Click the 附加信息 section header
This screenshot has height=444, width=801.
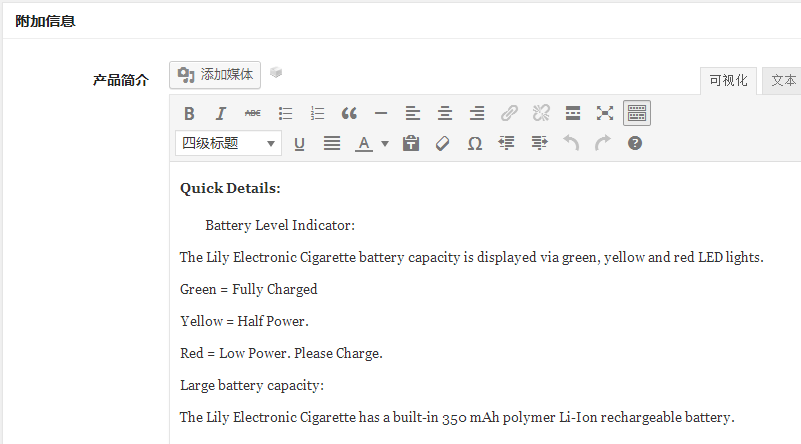click(x=45, y=21)
